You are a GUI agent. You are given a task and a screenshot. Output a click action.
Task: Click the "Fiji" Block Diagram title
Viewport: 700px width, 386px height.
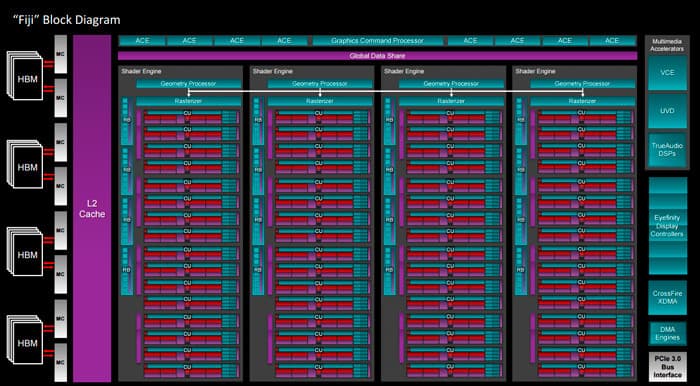pyautogui.click(x=66, y=20)
